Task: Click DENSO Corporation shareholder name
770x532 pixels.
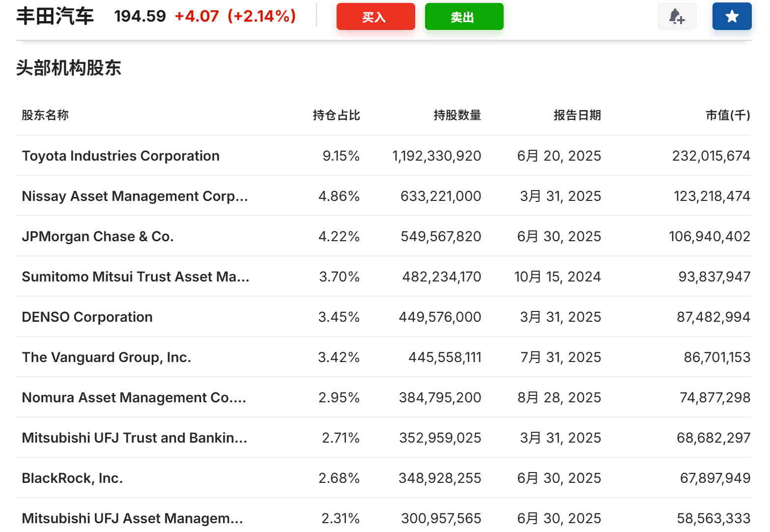Action: pyautogui.click(x=87, y=317)
